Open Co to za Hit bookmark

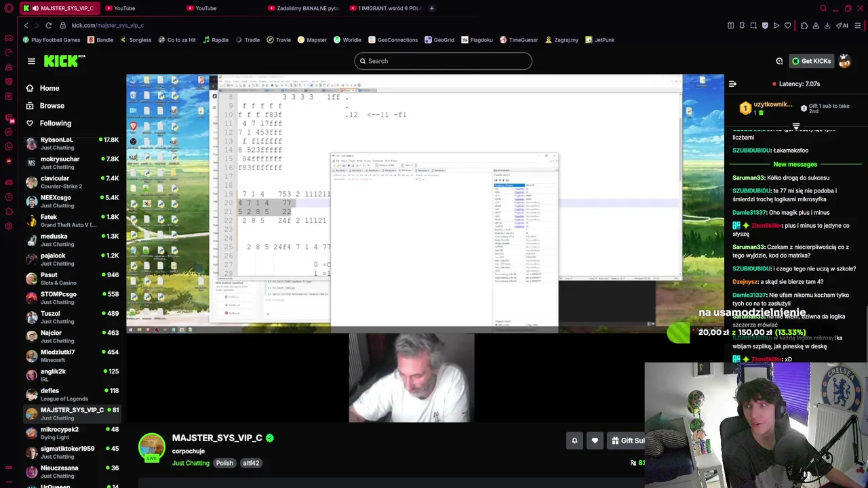[x=176, y=40]
